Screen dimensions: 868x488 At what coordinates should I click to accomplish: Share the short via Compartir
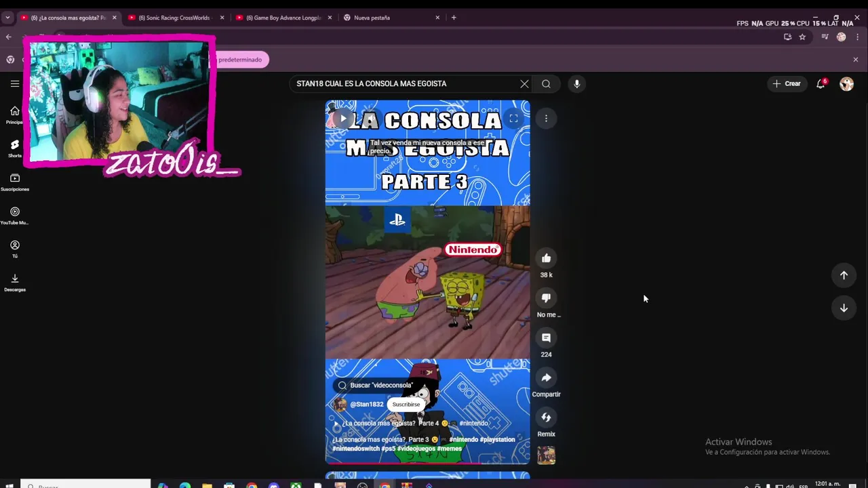pyautogui.click(x=546, y=378)
